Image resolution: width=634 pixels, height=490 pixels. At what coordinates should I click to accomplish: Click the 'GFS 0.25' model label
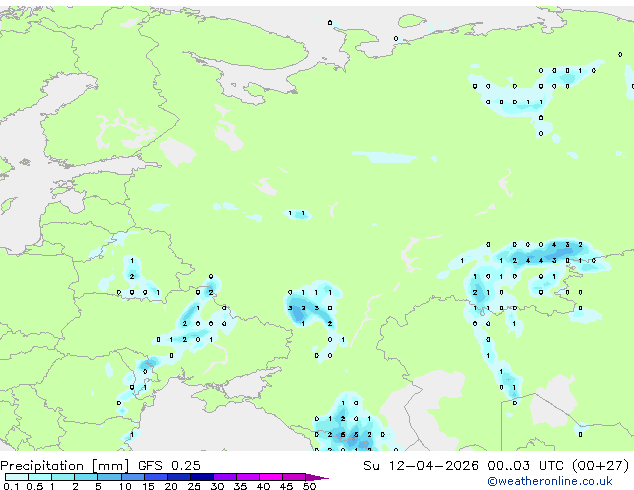169,465
